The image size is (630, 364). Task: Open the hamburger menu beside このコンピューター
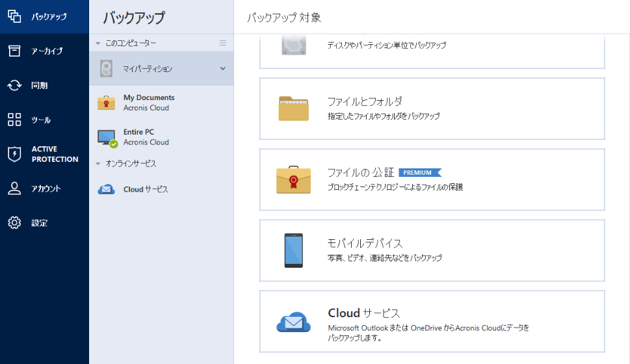tap(222, 43)
